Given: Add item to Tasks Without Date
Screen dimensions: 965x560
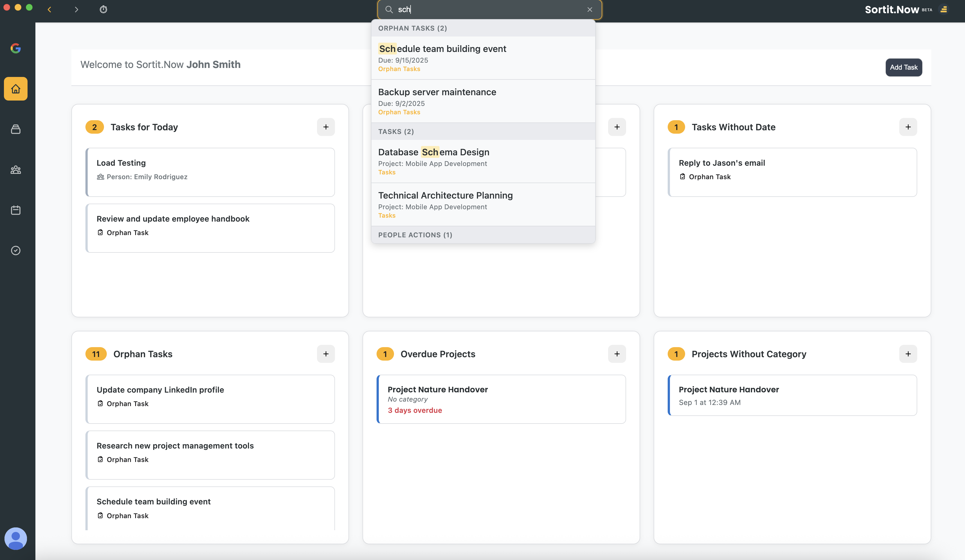Looking at the screenshot, I should (908, 127).
